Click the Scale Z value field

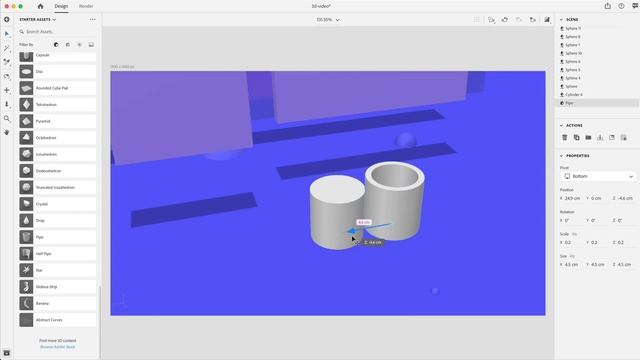click(624, 242)
